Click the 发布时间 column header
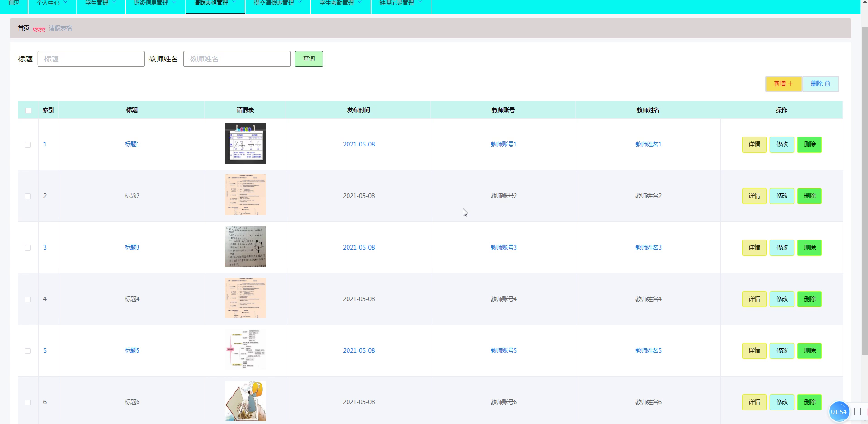868x424 pixels. [358, 110]
